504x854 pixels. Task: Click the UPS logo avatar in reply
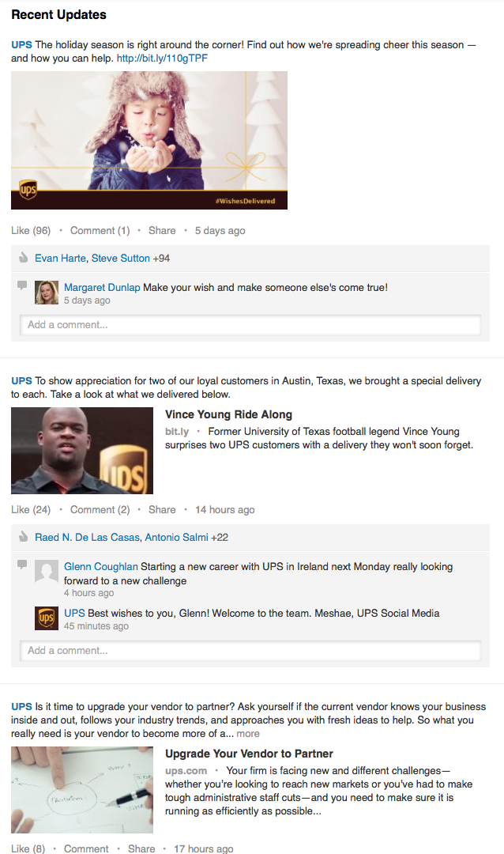coord(47,618)
